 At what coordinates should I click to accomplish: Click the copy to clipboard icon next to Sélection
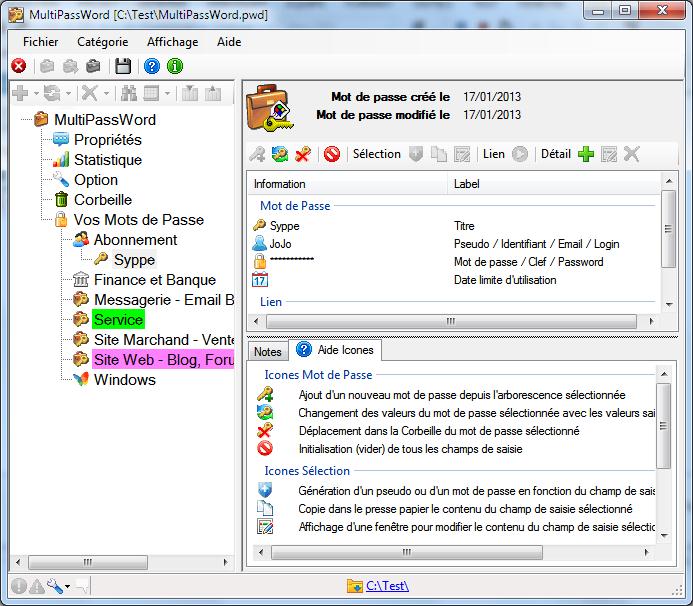click(439, 154)
